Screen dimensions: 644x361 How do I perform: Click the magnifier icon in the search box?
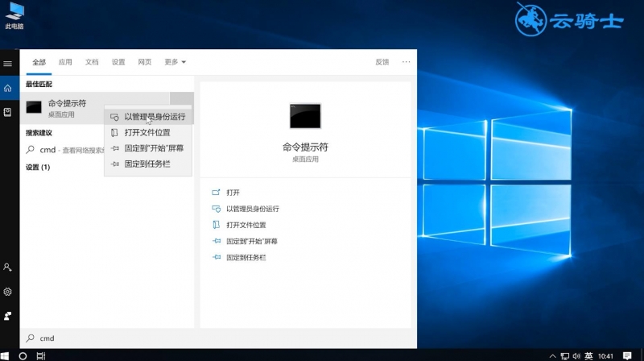30,338
